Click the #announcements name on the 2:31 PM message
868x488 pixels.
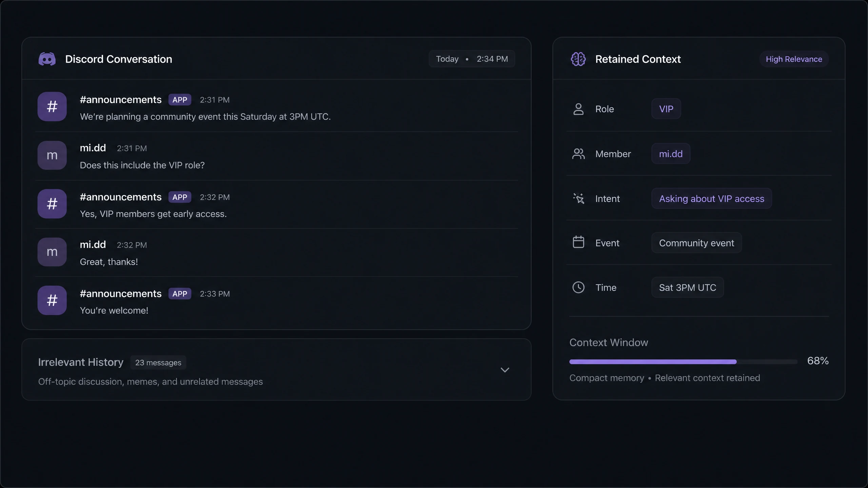pyautogui.click(x=121, y=100)
